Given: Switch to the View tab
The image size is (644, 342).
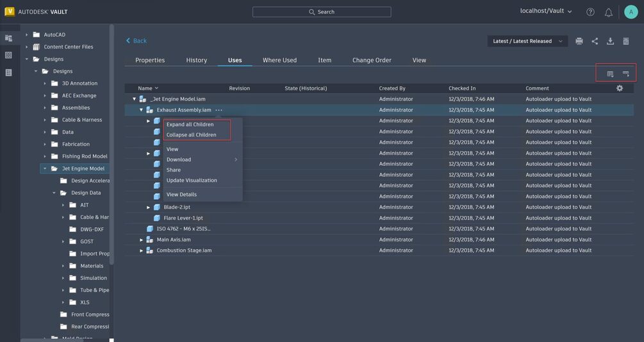Looking at the screenshot, I should (419, 60).
